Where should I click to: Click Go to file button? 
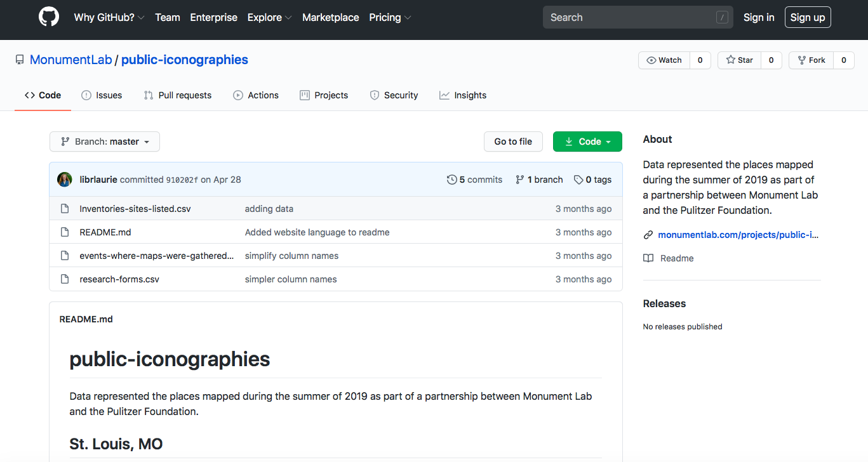(x=513, y=142)
